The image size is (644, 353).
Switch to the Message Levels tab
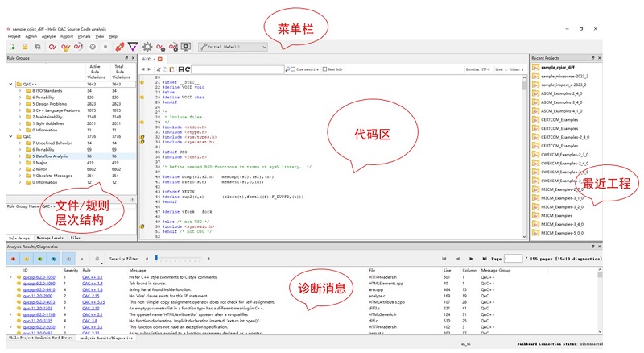50,238
